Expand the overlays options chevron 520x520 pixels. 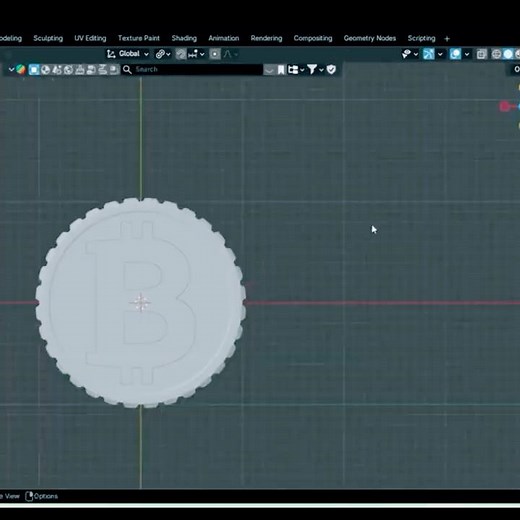click(467, 54)
